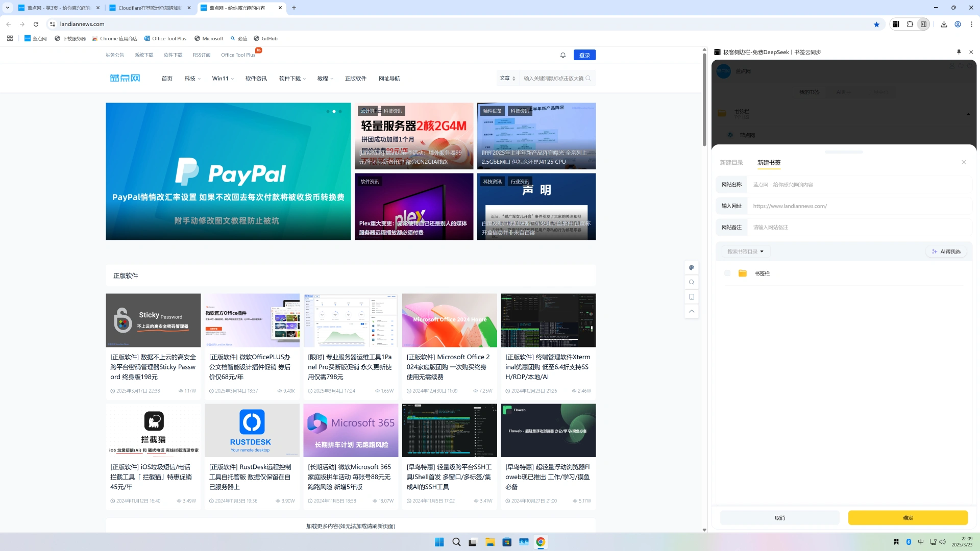Open the 搜索书签目录 dropdown
This screenshot has height=551, width=980.
[x=745, y=252]
